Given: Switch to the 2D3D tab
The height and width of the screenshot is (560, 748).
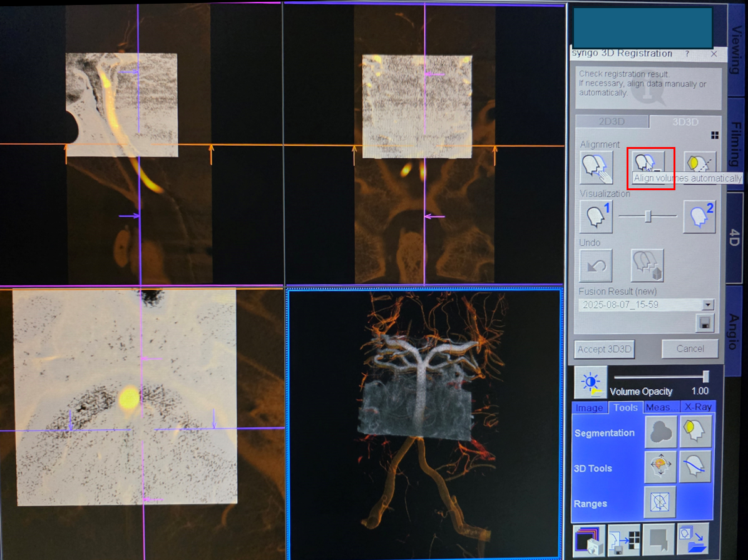Looking at the screenshot, I should pyautogui.click(x=612, y=122).
